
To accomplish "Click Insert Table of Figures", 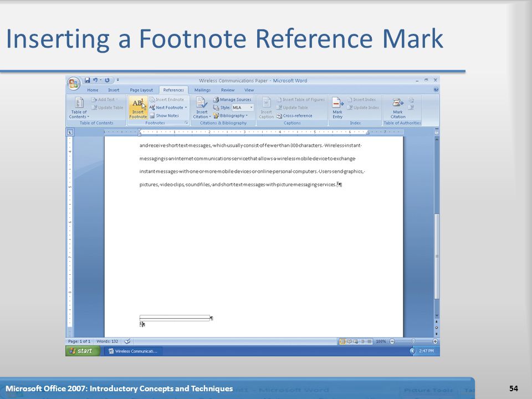I will point(300,99).
